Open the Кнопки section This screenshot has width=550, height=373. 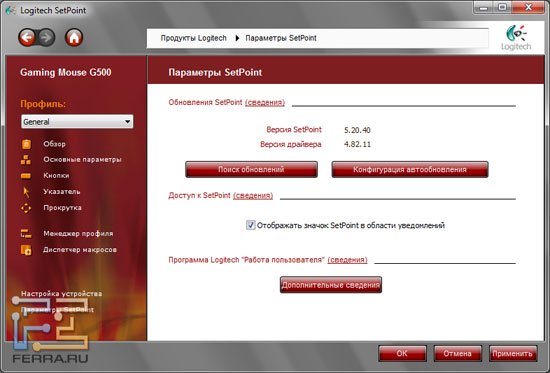point(56,175)
